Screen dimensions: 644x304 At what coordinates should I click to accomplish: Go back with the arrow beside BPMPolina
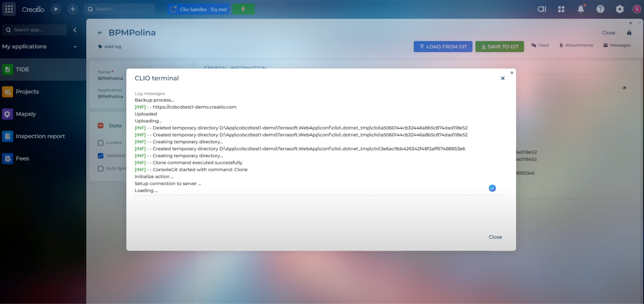click(x=100, y=33)
